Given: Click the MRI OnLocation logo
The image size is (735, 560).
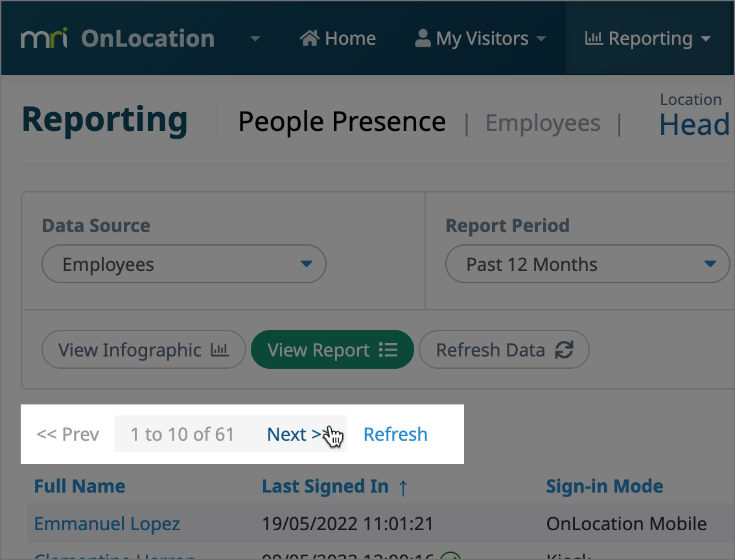Looking at the screenshot, I should point(118,38).
